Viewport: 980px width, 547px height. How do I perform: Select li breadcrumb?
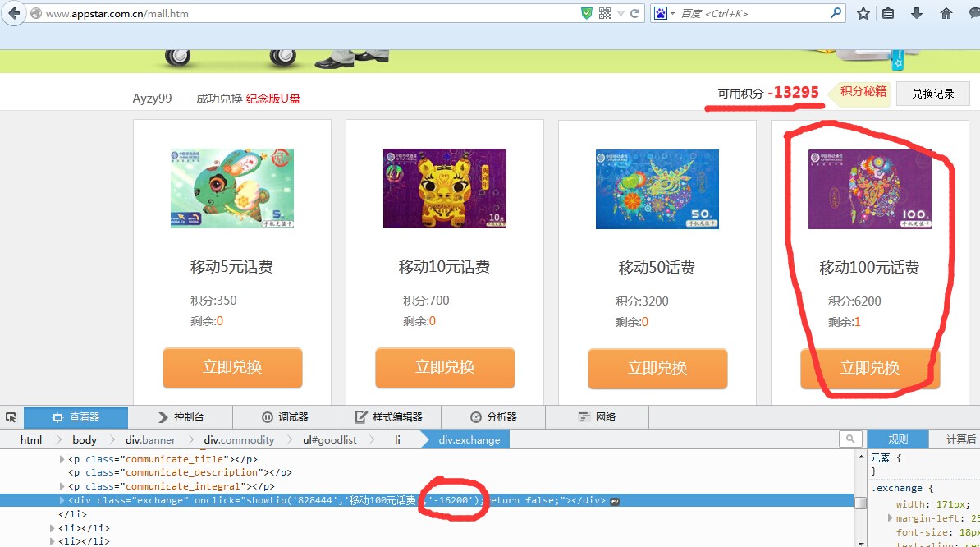click(x=397, y=440)
